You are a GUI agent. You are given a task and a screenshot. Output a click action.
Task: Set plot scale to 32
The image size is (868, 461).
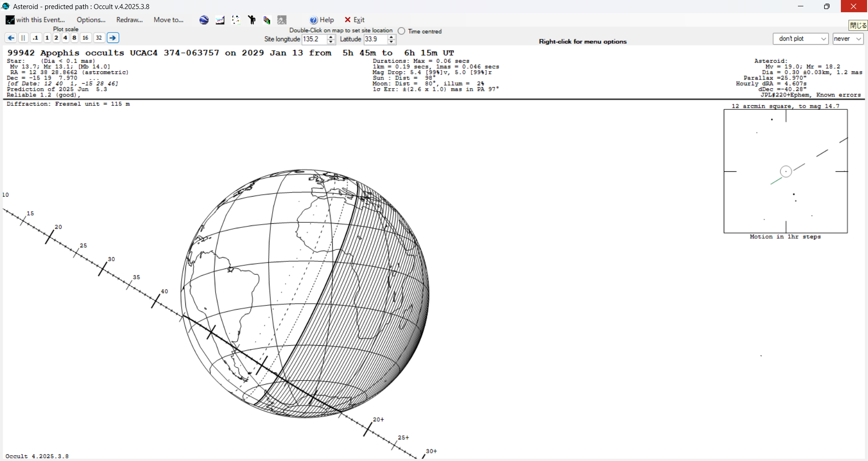pyautogui.click(x=99, y=38)
